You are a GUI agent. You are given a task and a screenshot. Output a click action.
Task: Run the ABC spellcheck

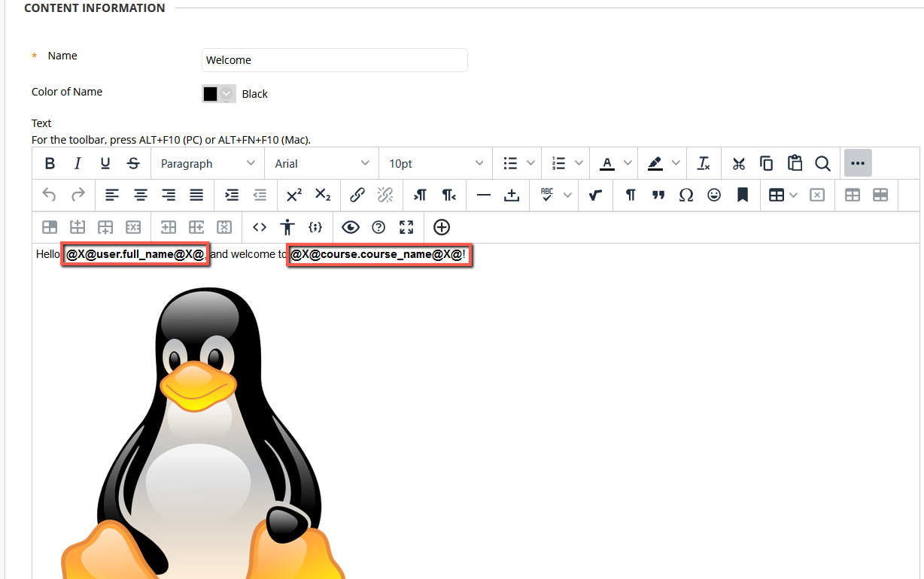(x=547, y=195)
